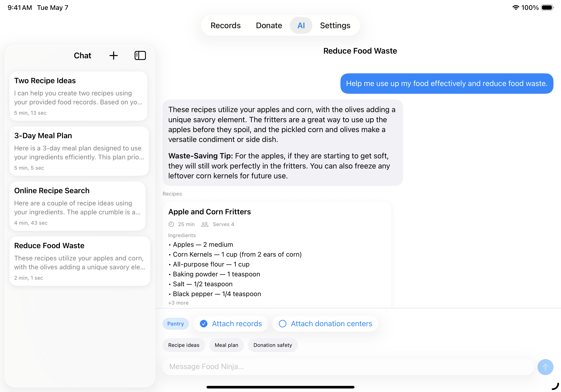The width and height of the screenshot is (561, 392).
Task: Enable Attach donation centers option
Action: (282, 324)
